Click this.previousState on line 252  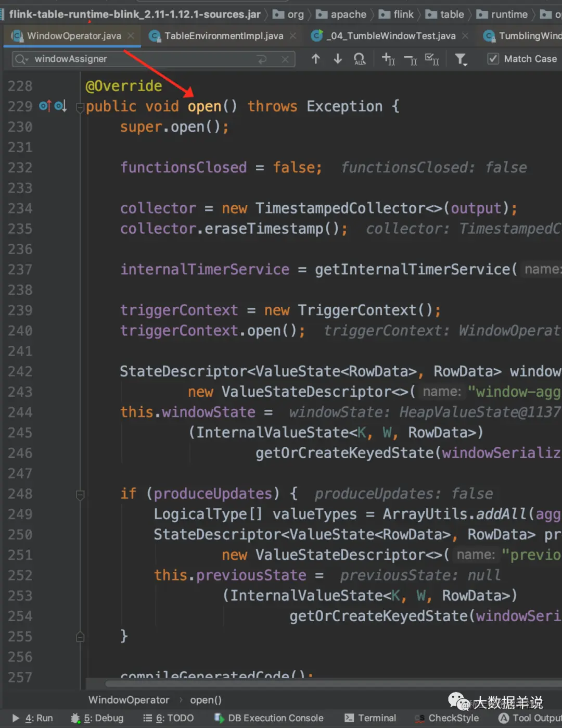click(x=230, y=575)
